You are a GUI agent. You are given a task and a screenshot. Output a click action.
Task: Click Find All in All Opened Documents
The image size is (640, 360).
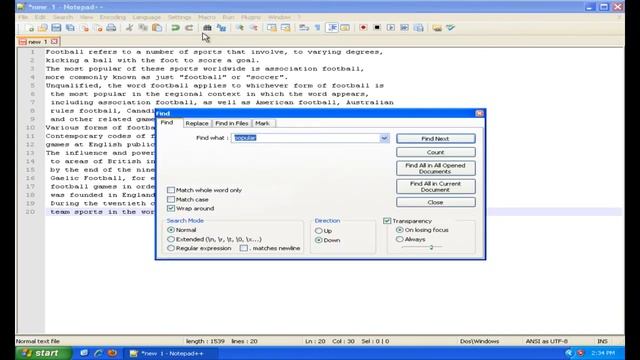click(x=436, y=169)
